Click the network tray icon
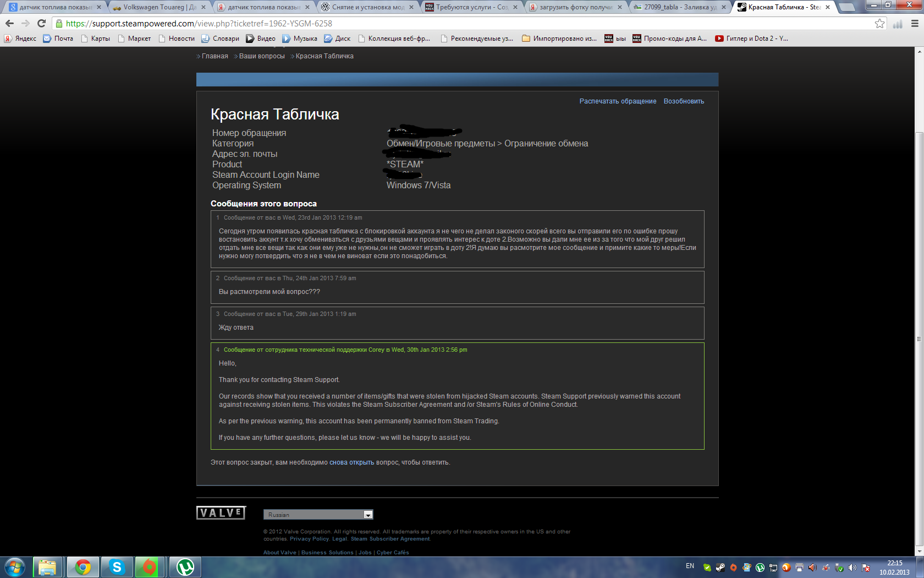The height and width of the screenshot is (578, 924). point(773,568)
